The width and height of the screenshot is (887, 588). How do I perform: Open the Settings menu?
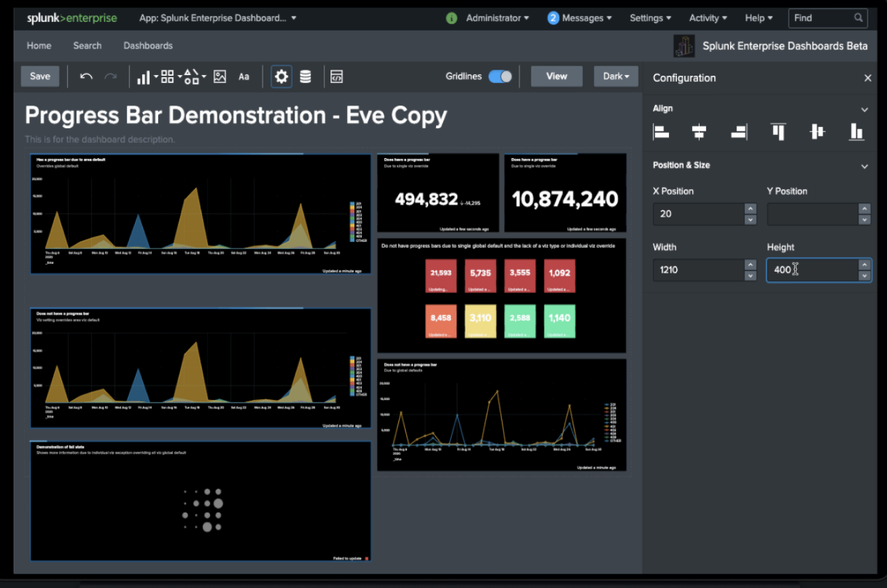point(650,18)
